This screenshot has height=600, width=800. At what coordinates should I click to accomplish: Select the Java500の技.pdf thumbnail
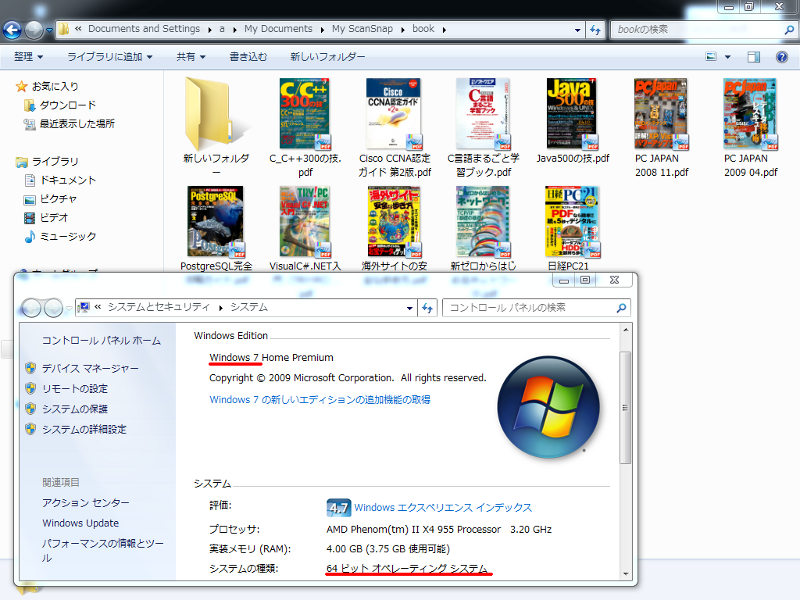[x=571, y=114]
